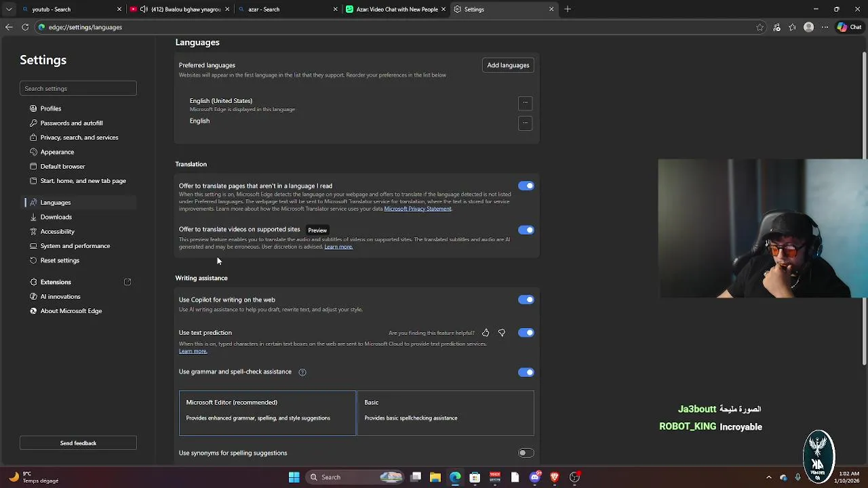
Task: Toggle 'Use Copilot for writing on the web'
Action: click(526, 300)
